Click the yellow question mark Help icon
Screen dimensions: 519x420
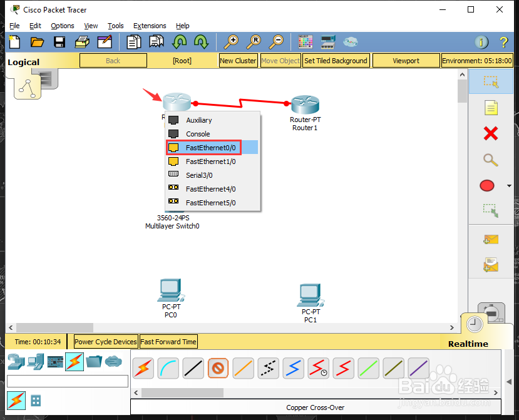click(x=503, y=43)
